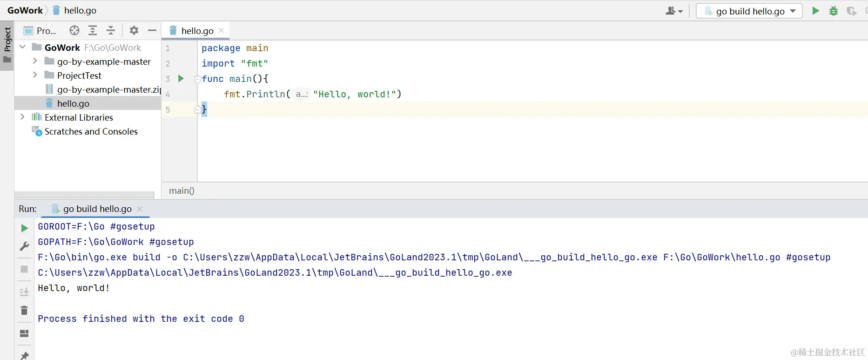Expand all items in the Project panel
The height and width of the screenshot is (360, 868).
click(x=93, y=31)
